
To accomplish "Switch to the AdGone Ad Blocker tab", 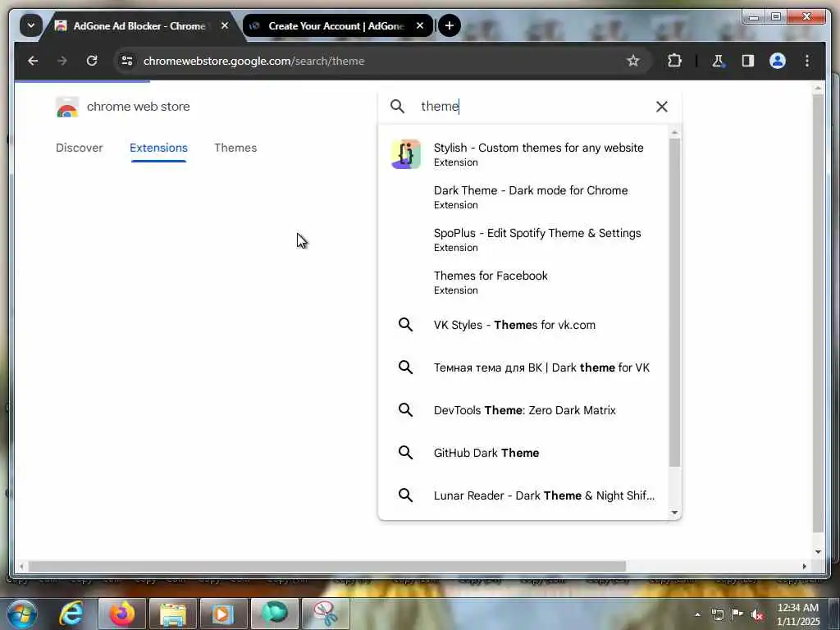I will [x=139, y=25].
